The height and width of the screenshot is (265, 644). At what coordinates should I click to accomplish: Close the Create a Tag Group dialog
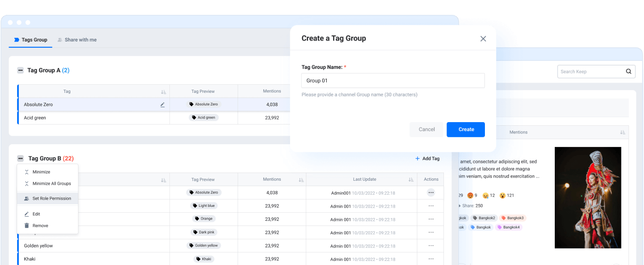click(483, 39)
